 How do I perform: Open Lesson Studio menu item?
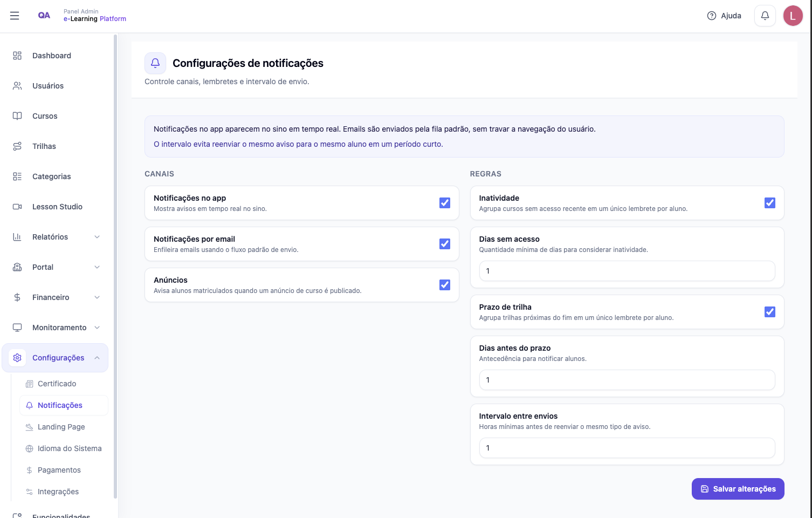55,207
